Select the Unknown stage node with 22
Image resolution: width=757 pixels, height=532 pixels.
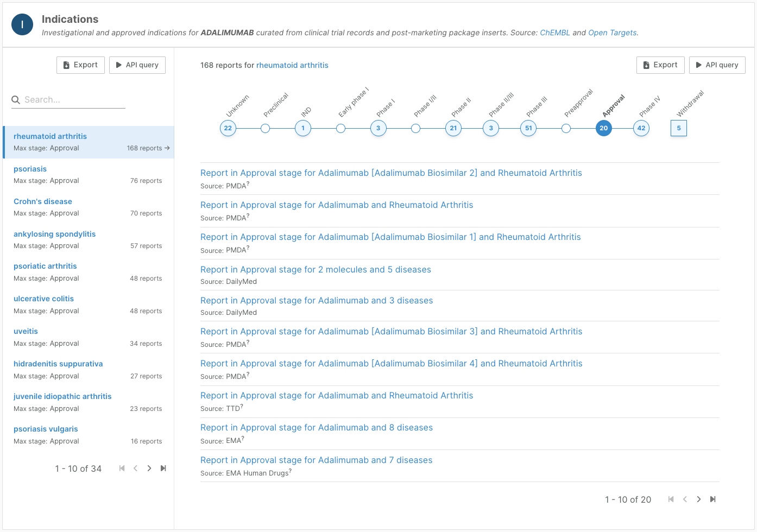(x=228, y=128)
